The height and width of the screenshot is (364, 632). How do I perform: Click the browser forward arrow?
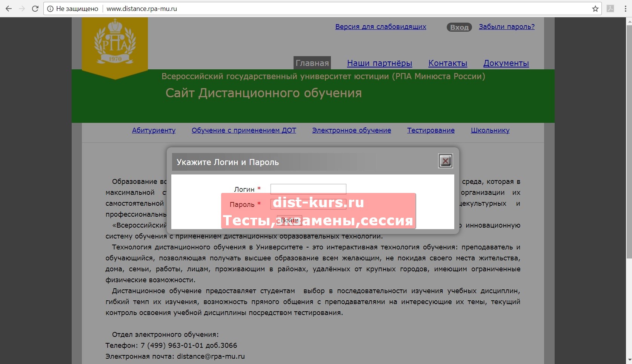22,9
